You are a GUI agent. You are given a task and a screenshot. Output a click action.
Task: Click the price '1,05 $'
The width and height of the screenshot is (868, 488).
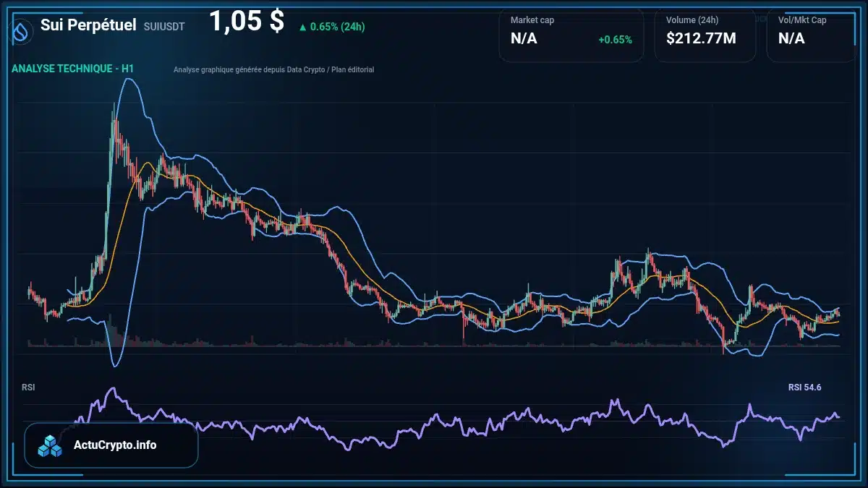[x=247, y=21]
